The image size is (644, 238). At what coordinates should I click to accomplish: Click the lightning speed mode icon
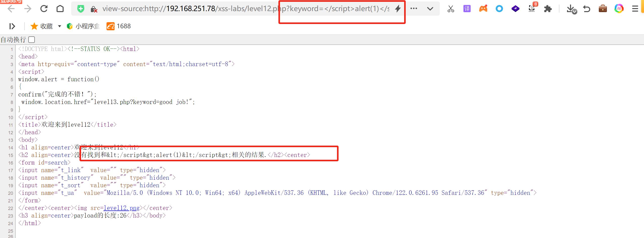pos(398,9)
